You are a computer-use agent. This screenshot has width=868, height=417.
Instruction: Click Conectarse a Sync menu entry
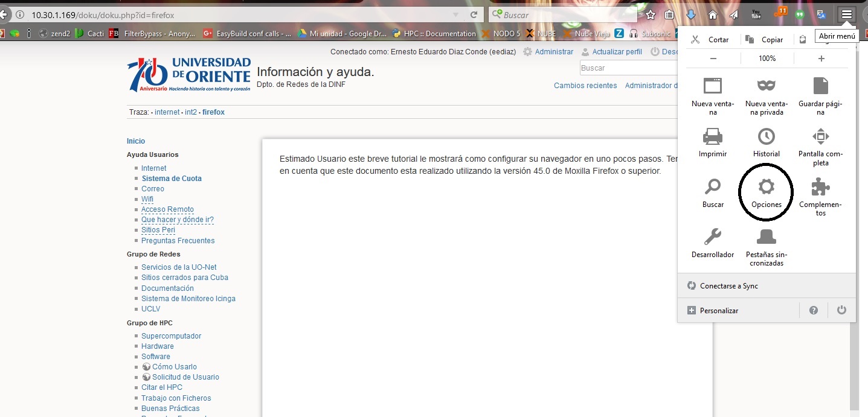tap(728, 285)
